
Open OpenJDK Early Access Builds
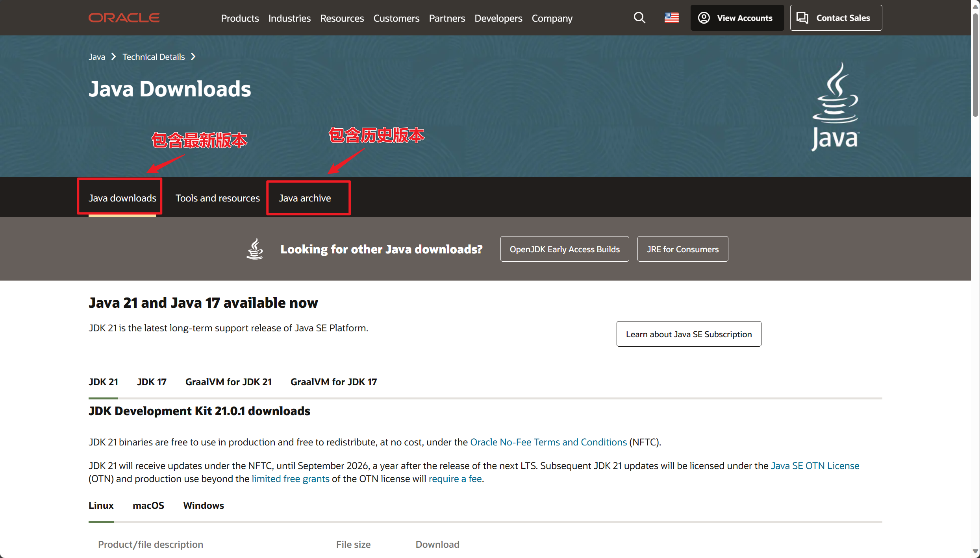point(564,249)
